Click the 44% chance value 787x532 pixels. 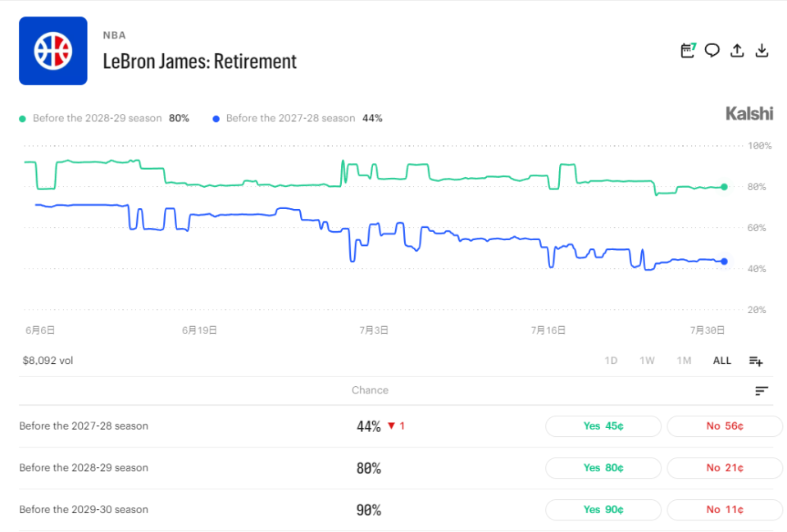pos(368,426)
